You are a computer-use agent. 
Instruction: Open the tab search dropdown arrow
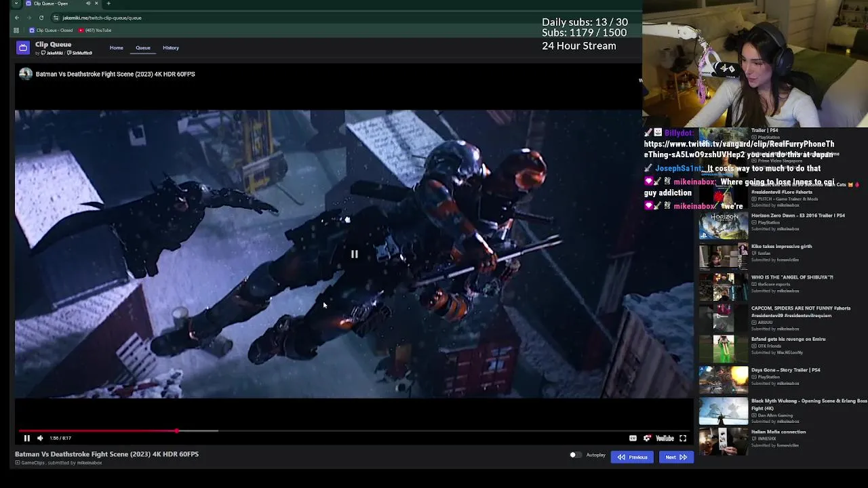[16, 3]
